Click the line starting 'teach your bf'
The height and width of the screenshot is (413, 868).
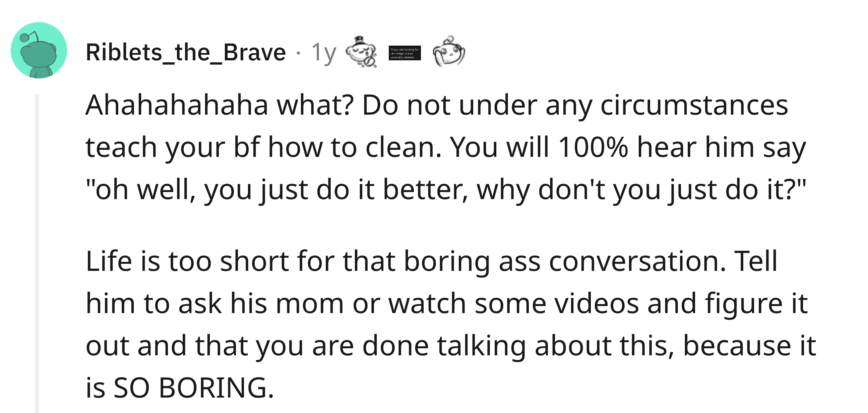(446, 147)
